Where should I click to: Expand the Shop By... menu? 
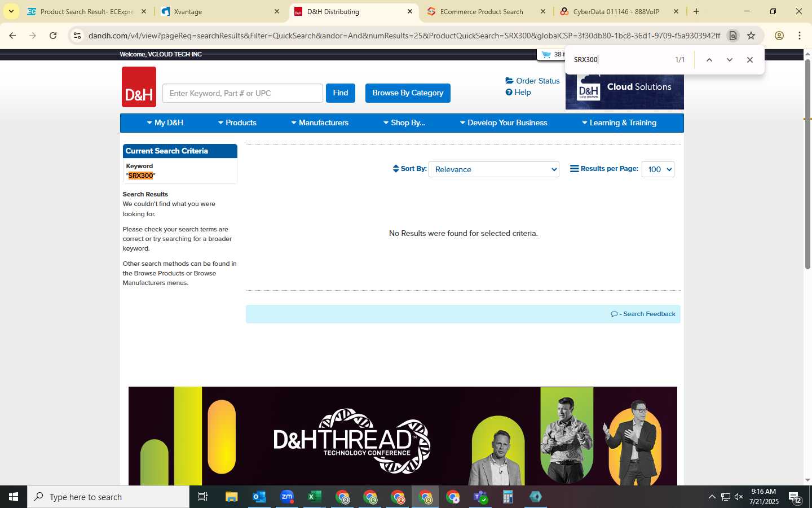404,122
